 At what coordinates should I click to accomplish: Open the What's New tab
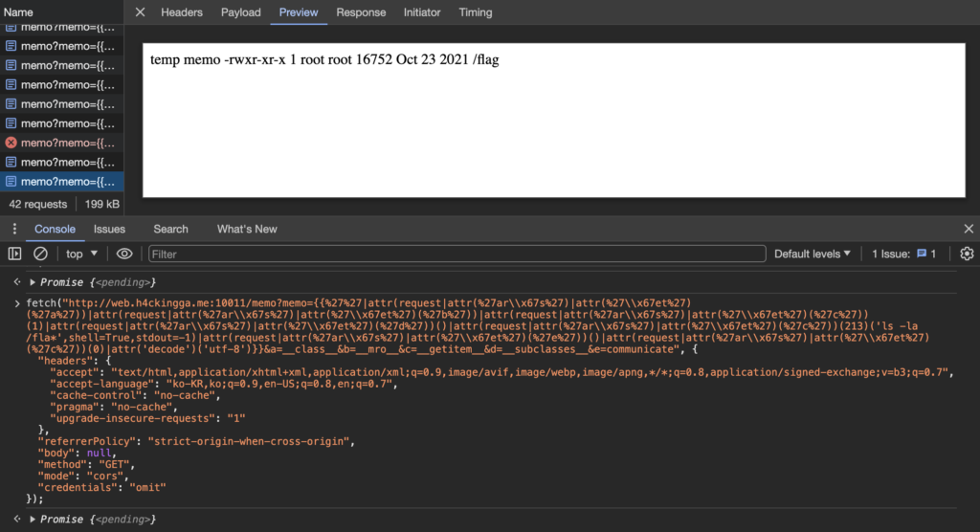247,229
